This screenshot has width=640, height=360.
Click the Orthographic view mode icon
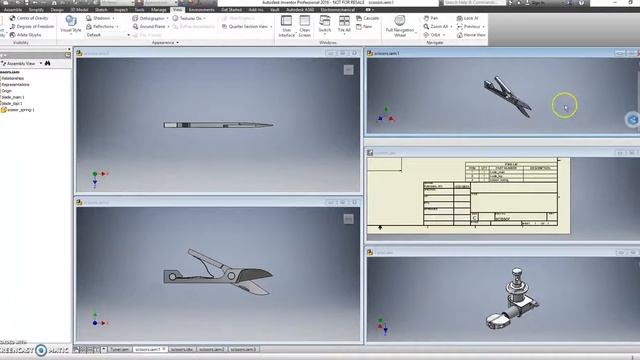click(x=135, y=18)
